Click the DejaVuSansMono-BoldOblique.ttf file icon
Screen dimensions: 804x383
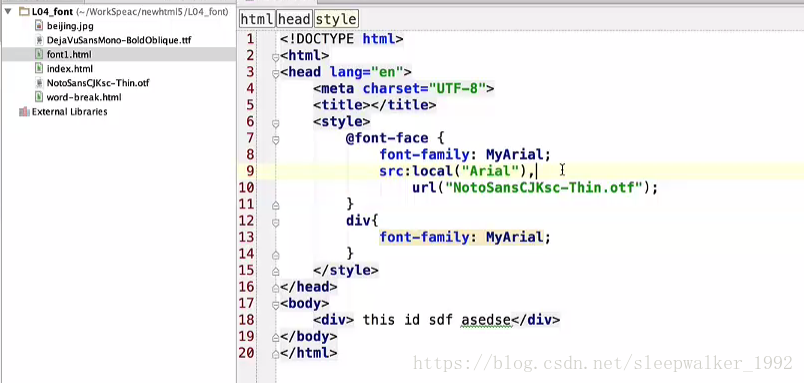point(39,40)
